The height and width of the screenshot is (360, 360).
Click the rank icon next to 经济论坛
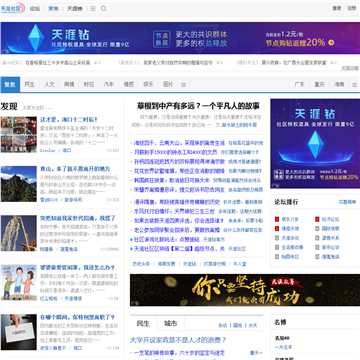317,219
